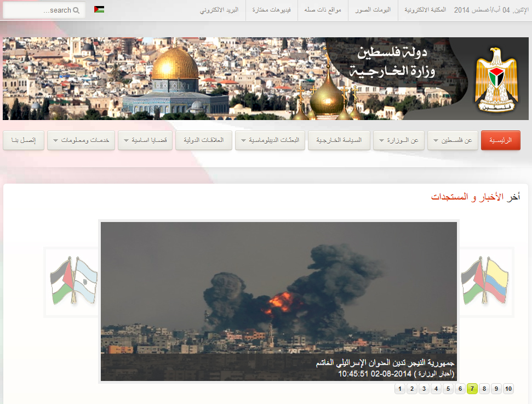Click the إتصل بنا contact button
The image size is (532, 404).
point(24,140)
